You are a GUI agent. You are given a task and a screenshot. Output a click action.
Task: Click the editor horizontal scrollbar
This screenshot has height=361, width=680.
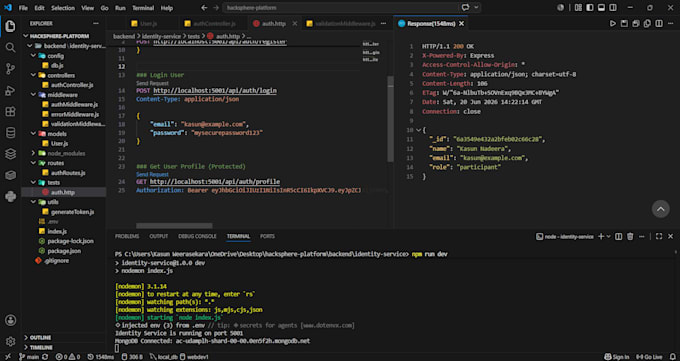coord(174,226)
